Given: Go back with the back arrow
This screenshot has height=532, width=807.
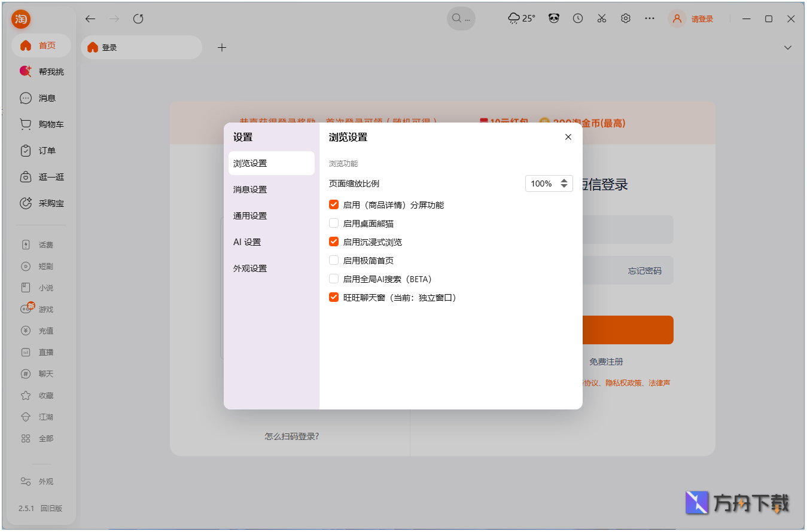Looking at the screenshot, I should coord(90,19).
